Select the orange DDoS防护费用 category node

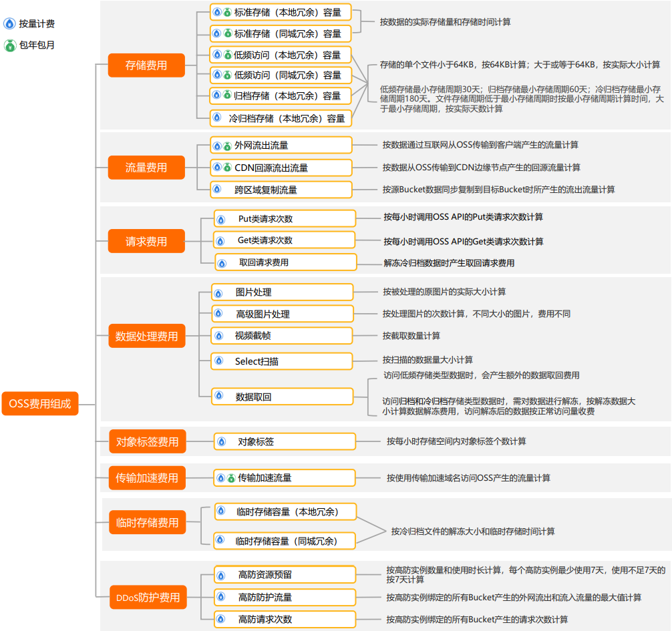pos(148,597)
